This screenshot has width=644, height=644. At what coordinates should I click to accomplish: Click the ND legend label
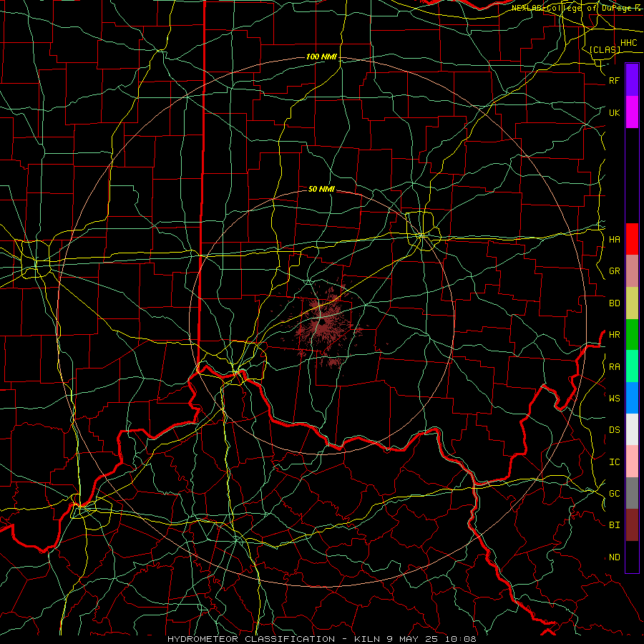614,557
